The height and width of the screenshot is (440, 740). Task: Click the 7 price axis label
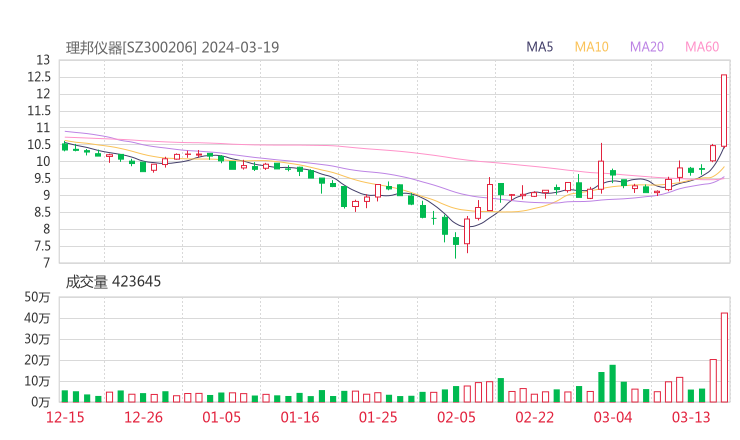46,263
